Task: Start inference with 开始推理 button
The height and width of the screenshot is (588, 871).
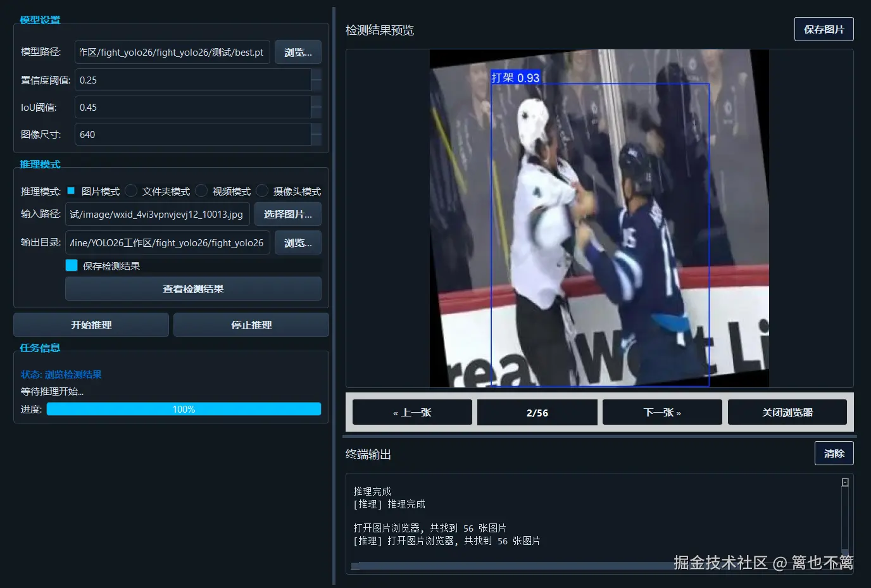Action: coord(91,325)
